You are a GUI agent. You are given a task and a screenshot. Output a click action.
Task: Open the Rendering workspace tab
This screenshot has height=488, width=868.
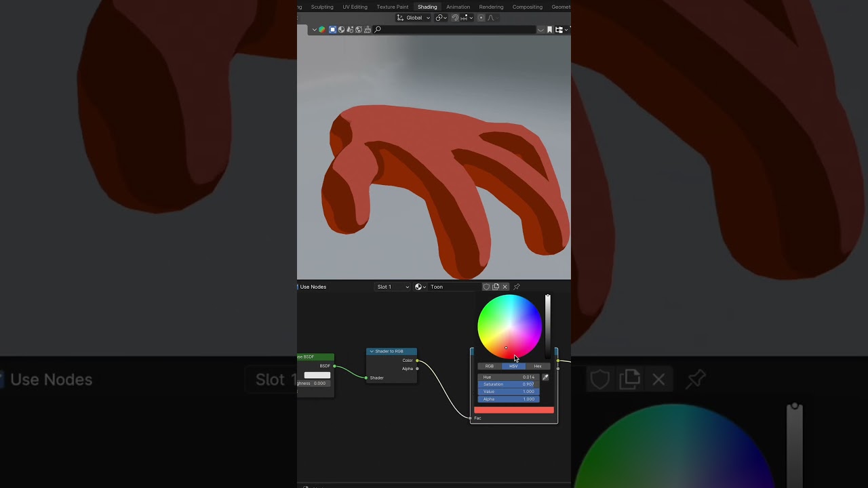(491, 7)
